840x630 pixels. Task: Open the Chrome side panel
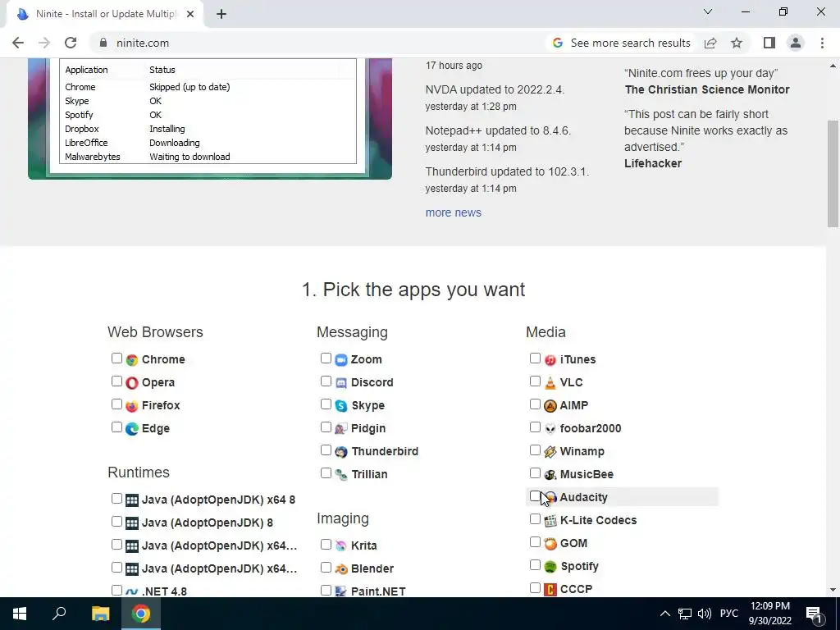769,43
